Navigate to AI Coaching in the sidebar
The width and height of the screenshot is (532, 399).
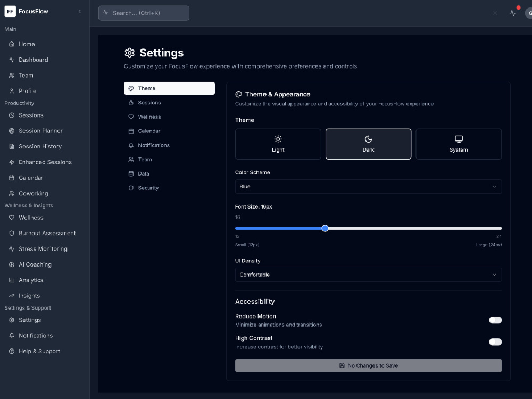(x=44, y=264)
